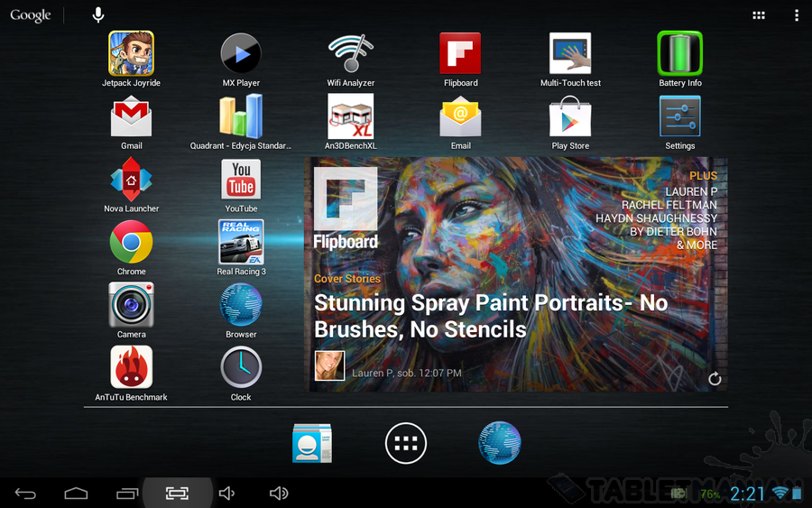Viewport: 812px width, 508px height.
Task: Raise volume with navigation bar speaker
Action: point(279,494)
